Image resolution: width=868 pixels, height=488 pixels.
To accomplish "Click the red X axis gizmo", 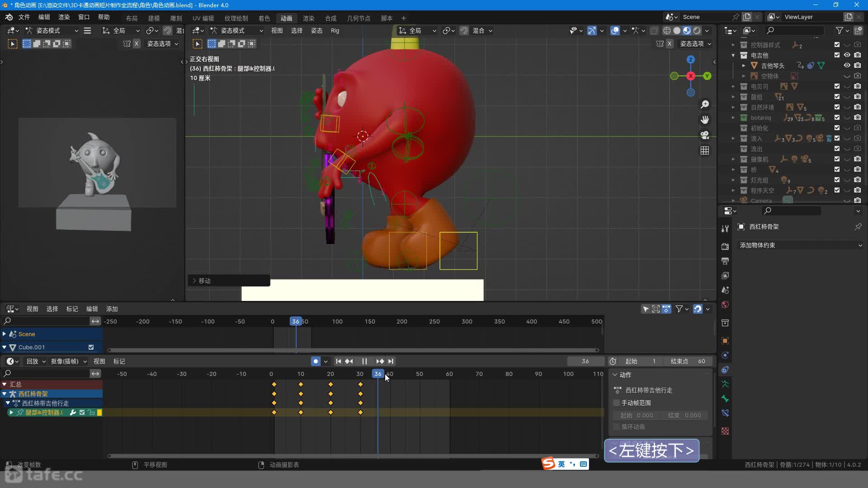I will tap(690, 76).
